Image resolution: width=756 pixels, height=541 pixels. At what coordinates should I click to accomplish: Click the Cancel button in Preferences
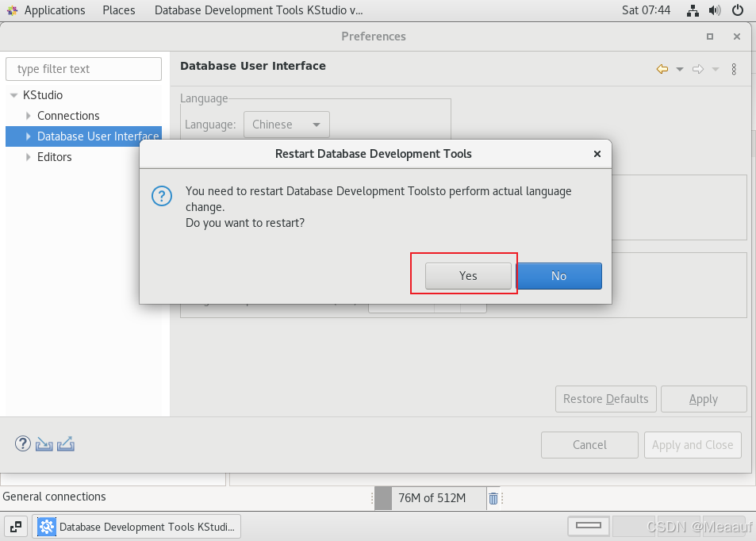point(589,444)
